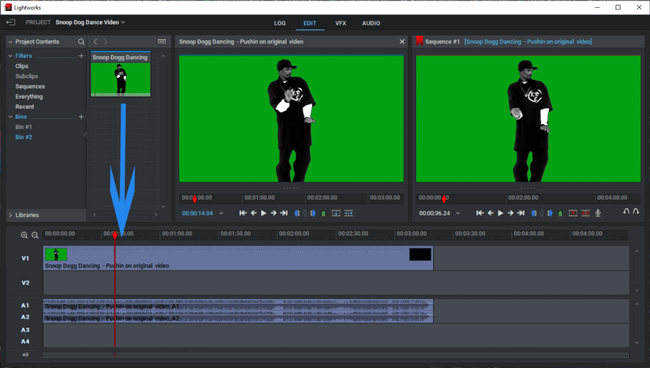Jump to previous cut in sequence viewer
Viewport: 650px width, 368px height.
[x=480, y=213]
